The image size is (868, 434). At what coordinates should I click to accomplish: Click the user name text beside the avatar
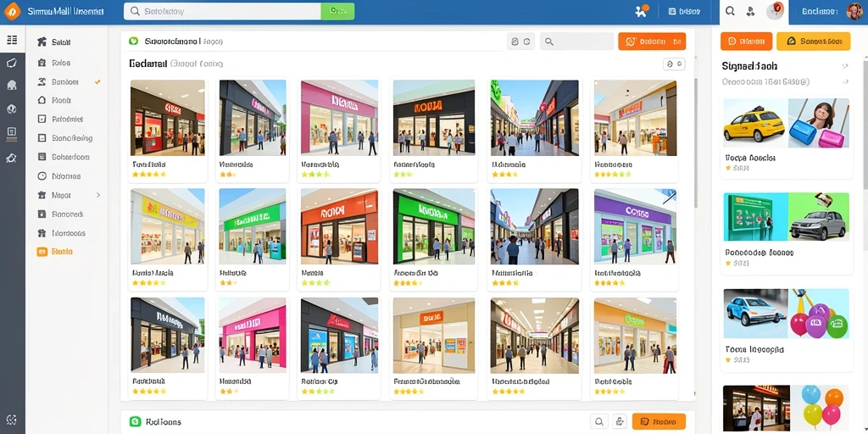(x=820, y=11)
